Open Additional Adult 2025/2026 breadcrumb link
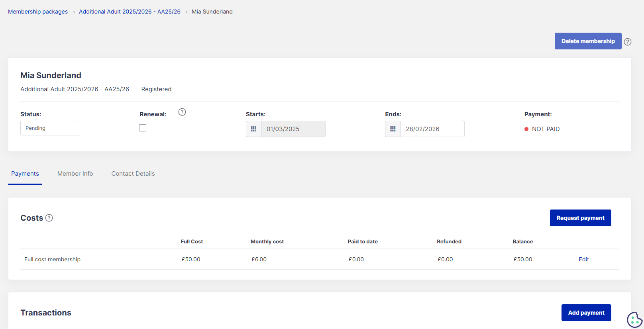Image resolution: width=644 pixels, height=329 pixels. coord(130,12)
